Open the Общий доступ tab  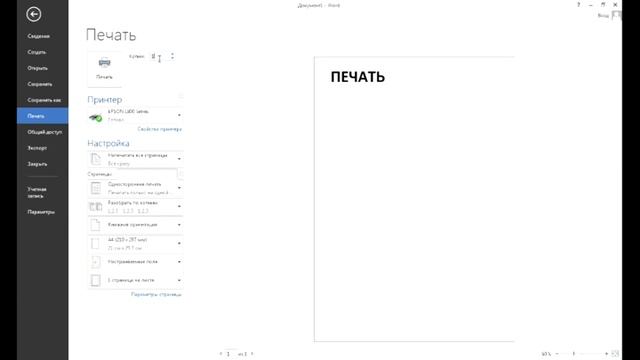click(42, 132)
